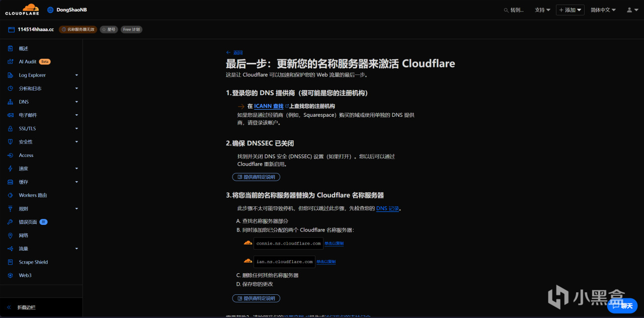Open Access in the sidebar
This screenshot has height=318, width=644.
click(x=26, y=155)
